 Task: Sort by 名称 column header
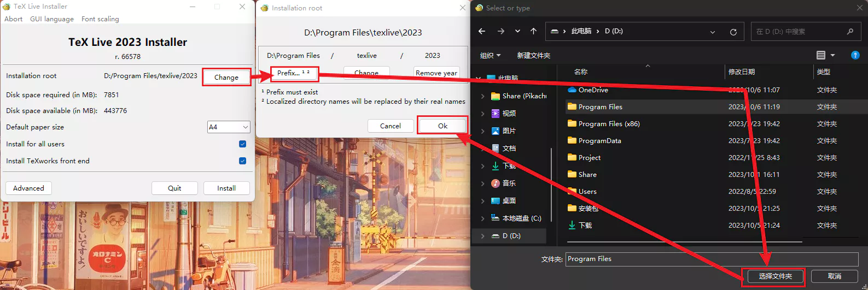tap(581, 72)
